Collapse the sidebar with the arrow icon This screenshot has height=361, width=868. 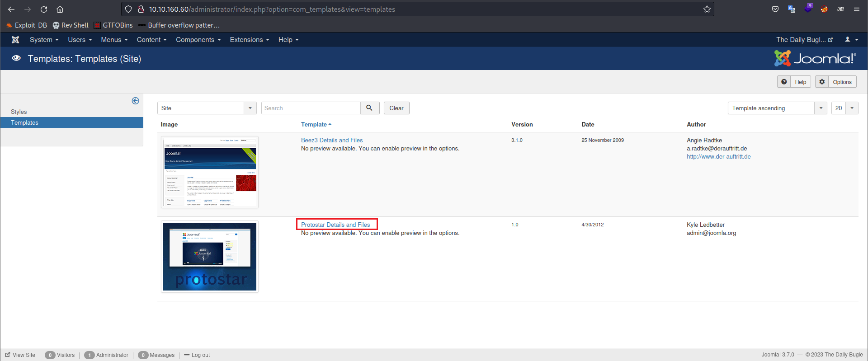(x=135, y=101)
